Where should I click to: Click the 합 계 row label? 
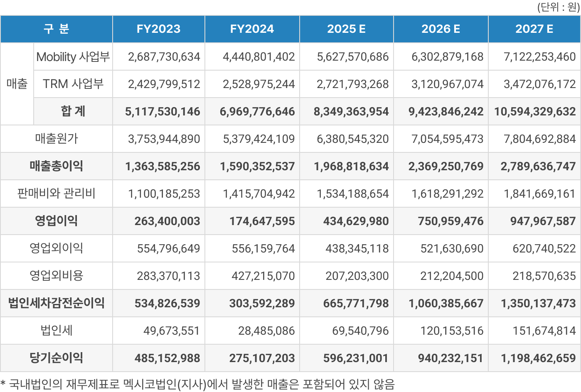[73, 111]
